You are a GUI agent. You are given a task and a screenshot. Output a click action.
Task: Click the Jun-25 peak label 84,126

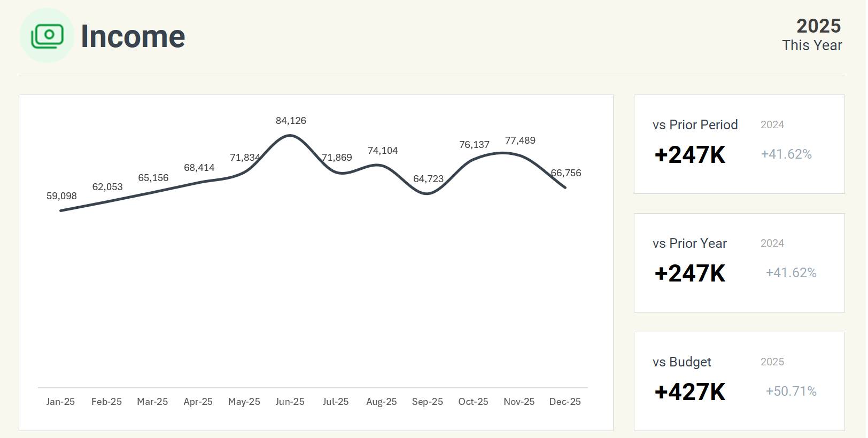coord(291,121)
